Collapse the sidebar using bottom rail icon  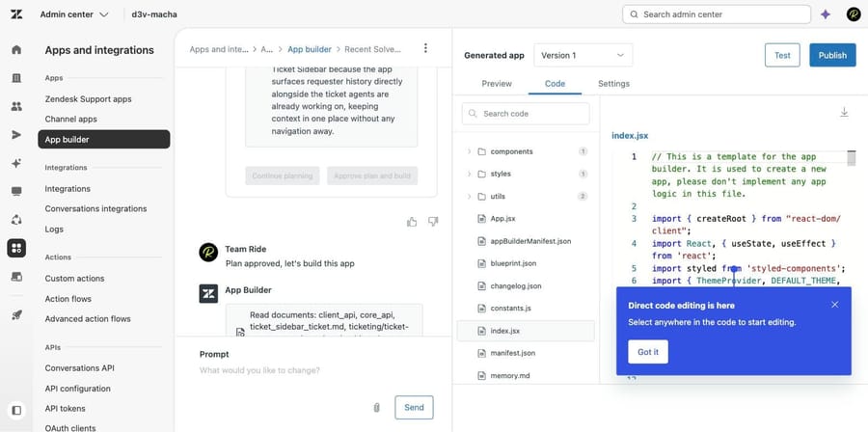click(16, 411)
